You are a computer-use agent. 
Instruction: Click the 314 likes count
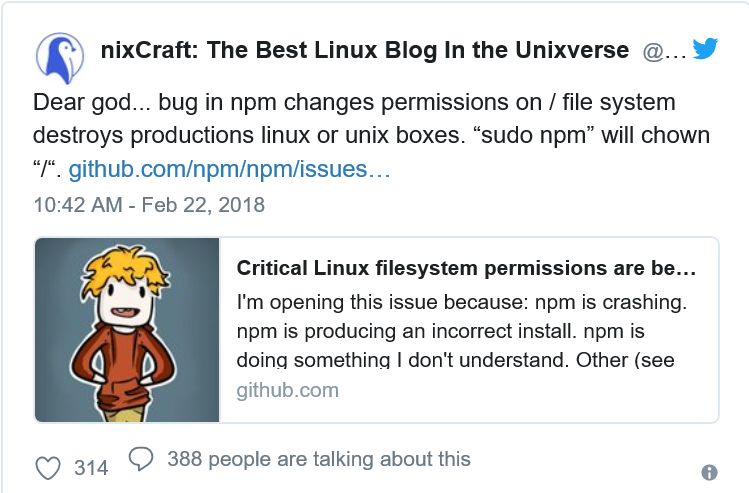point(91,468)
